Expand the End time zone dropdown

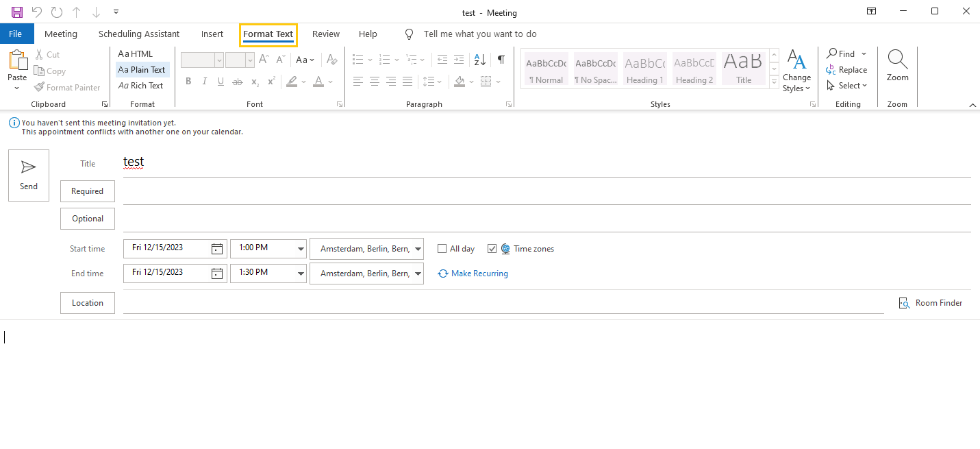[418, 274]
